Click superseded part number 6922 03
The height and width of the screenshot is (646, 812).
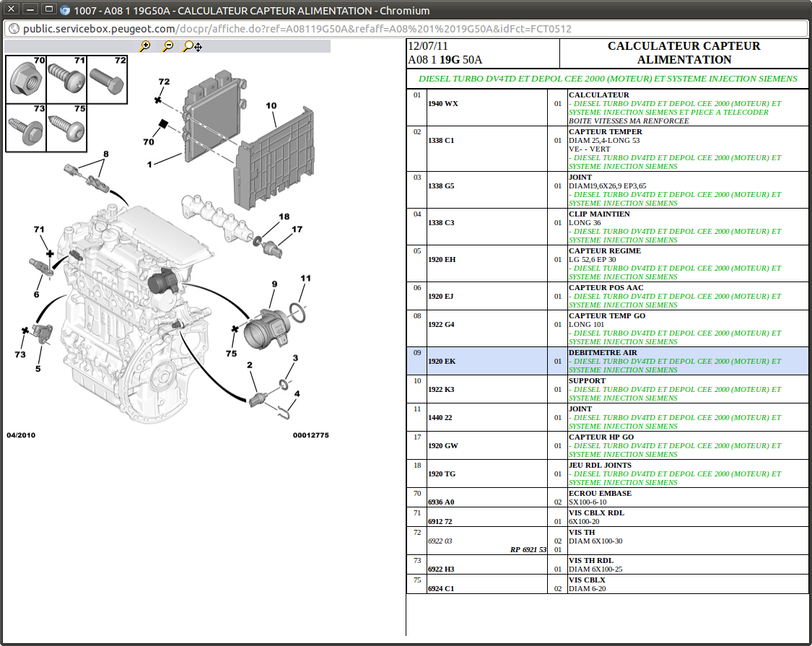440,541
